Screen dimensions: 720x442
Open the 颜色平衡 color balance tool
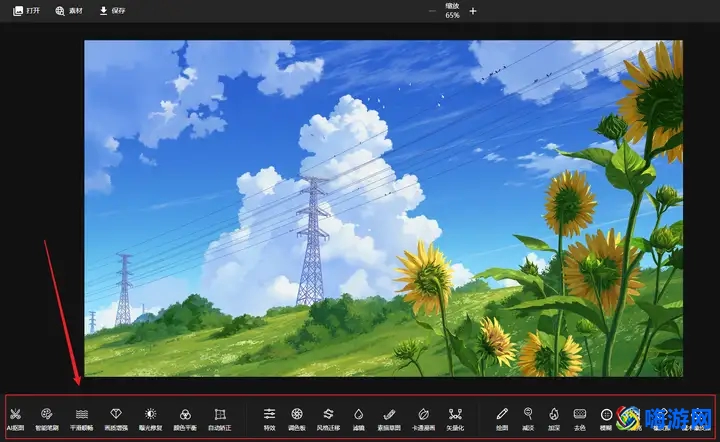tap(185, 419)
